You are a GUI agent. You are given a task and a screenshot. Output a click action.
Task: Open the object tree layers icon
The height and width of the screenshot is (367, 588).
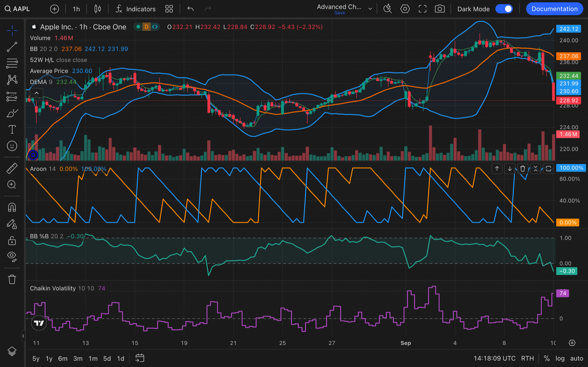[12, 351]
